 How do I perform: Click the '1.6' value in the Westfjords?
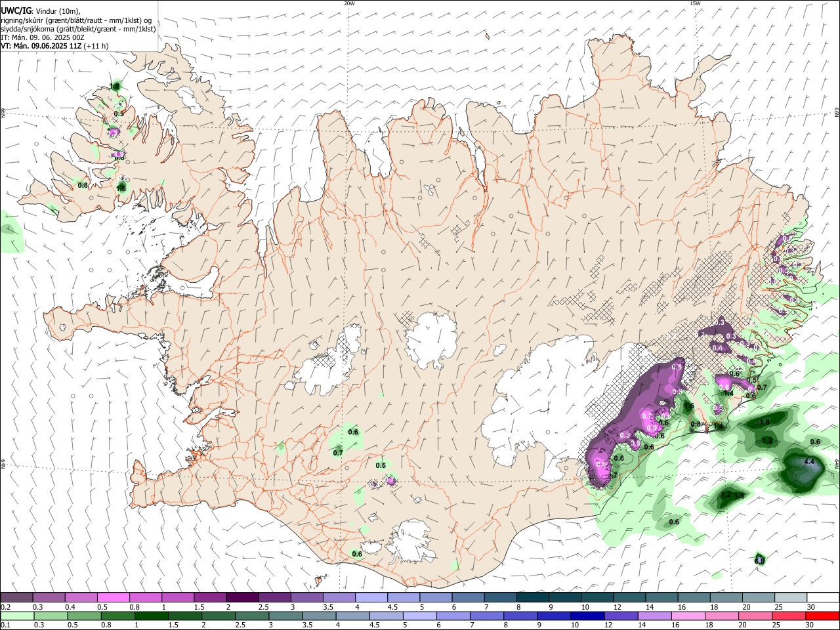pos(121,189)
